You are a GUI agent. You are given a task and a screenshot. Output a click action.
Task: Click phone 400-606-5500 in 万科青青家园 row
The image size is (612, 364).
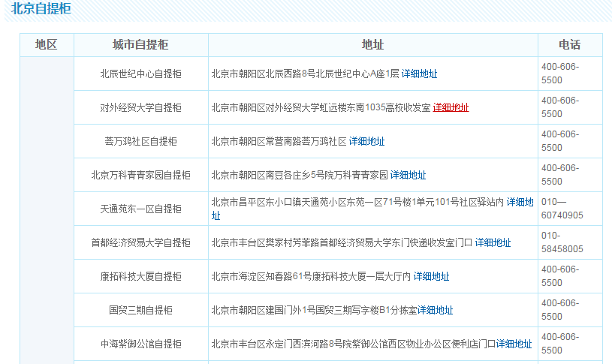[560, 175]
